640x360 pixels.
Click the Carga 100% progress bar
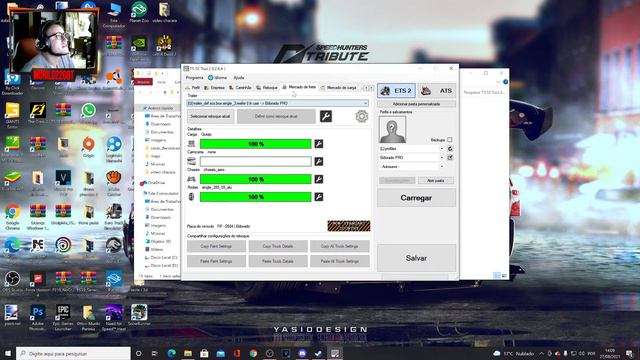(256, 144)
